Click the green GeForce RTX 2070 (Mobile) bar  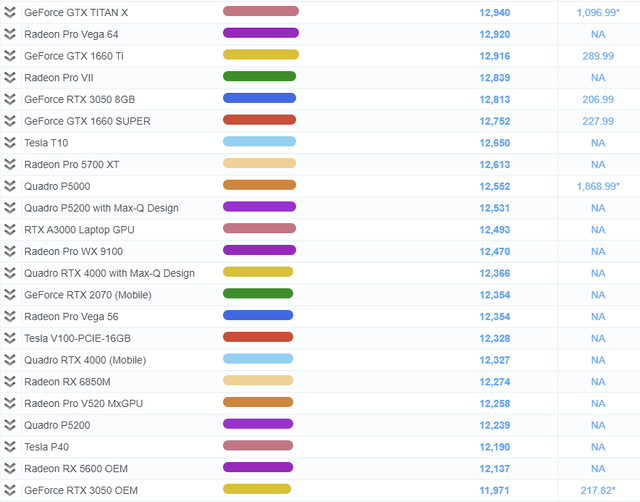257,294
